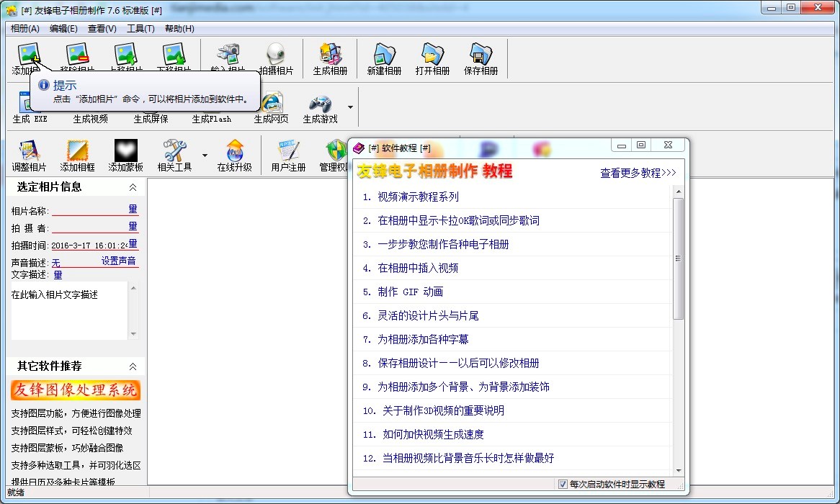Click the tutorial list scrollbar thumb
This screenshot has height=504, width=840.
[678, 258]
